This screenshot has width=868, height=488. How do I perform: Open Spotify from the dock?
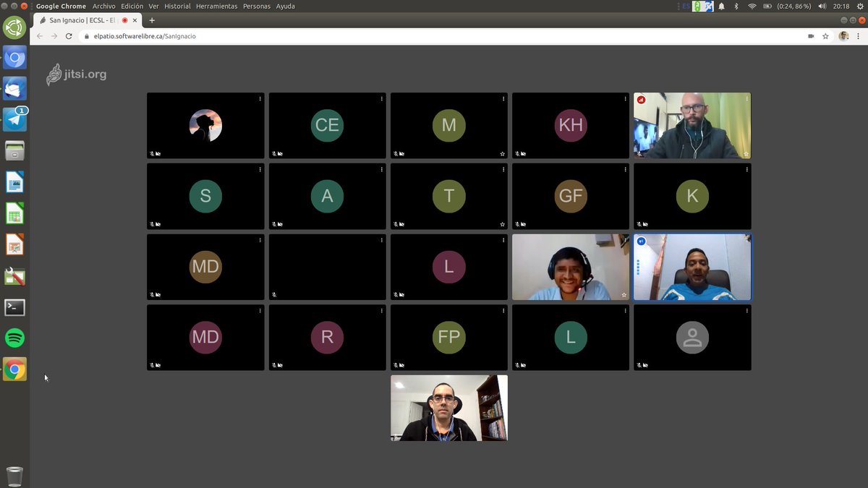(x=14, y=338)
